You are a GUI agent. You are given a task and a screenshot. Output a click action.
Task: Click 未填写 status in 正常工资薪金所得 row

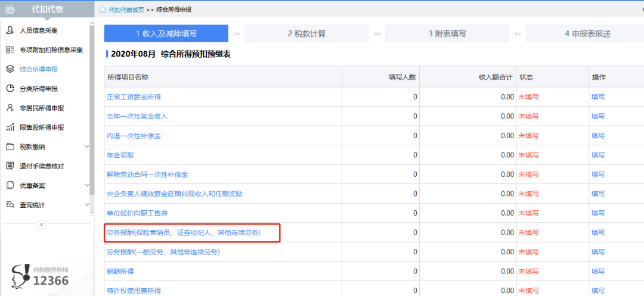coord(529,97)
